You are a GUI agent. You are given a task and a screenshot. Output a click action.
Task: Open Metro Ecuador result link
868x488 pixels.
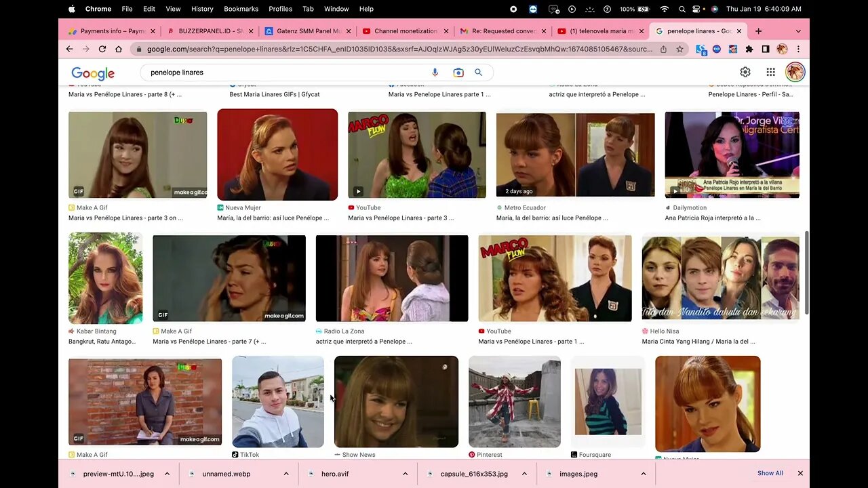(x=552, y=218)
